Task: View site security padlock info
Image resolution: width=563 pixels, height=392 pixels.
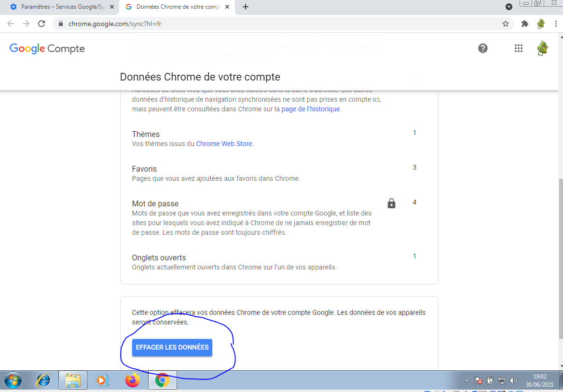Action: click(x=61, y=24)
